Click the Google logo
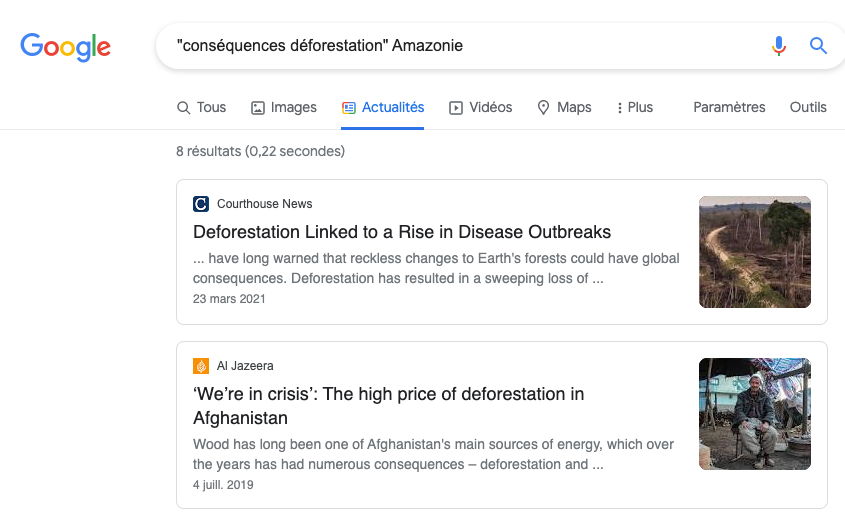 tap(65, 46)
